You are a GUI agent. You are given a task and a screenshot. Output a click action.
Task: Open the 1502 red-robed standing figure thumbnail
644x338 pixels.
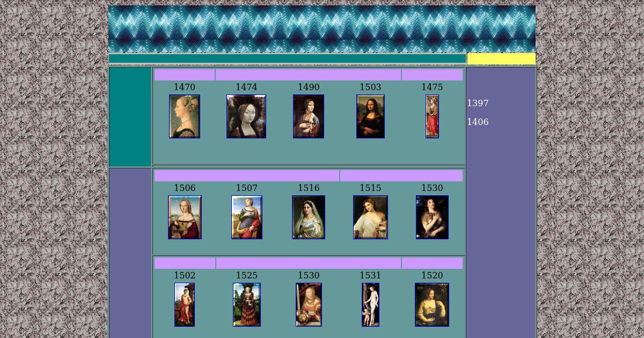(x=185, y=305)
